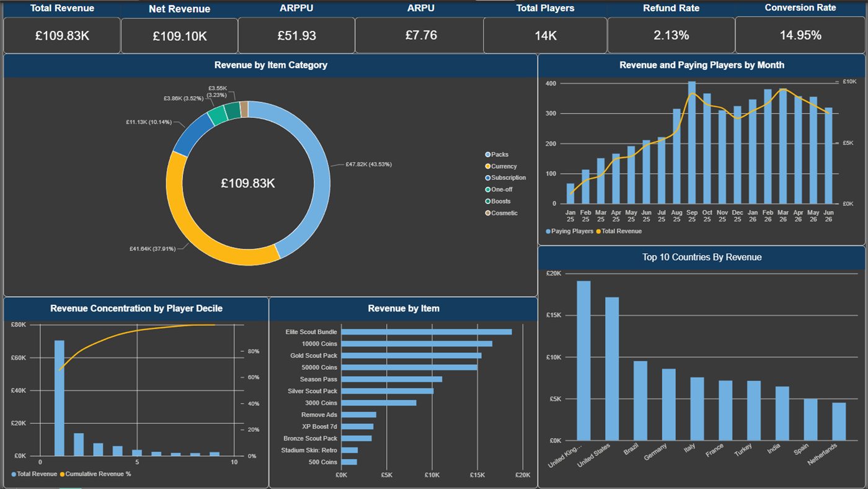This screenshot has width=868, height=489.
Task: Click the ARPPU value £51.93
Action: (x=297, y=35)
